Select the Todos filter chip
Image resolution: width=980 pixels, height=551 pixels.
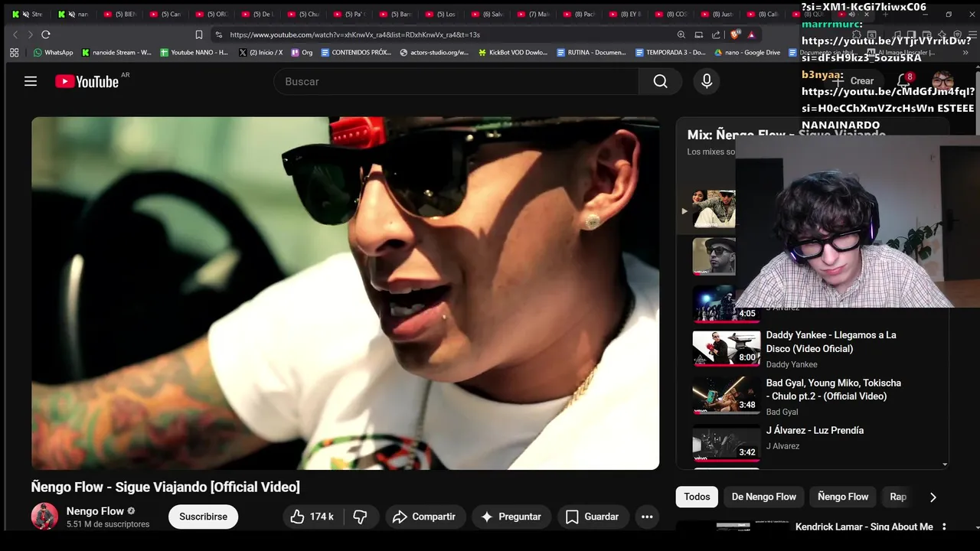(x=697, y=497)
